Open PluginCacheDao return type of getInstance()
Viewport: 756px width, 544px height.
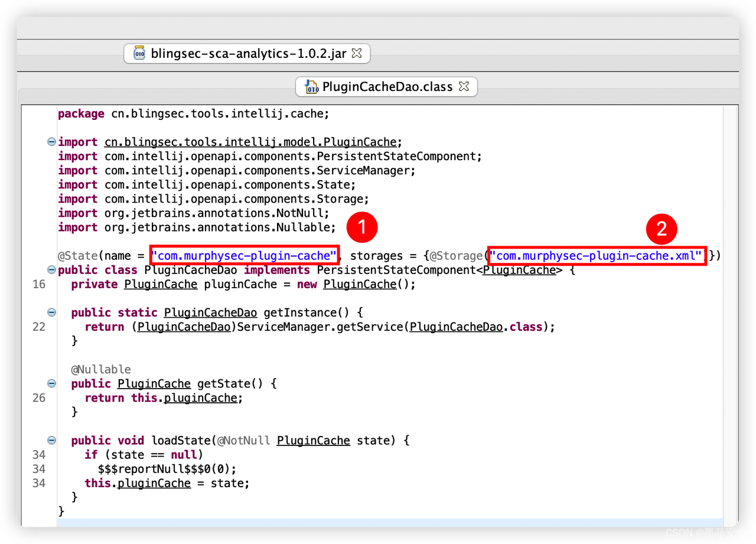coord(210,312)
